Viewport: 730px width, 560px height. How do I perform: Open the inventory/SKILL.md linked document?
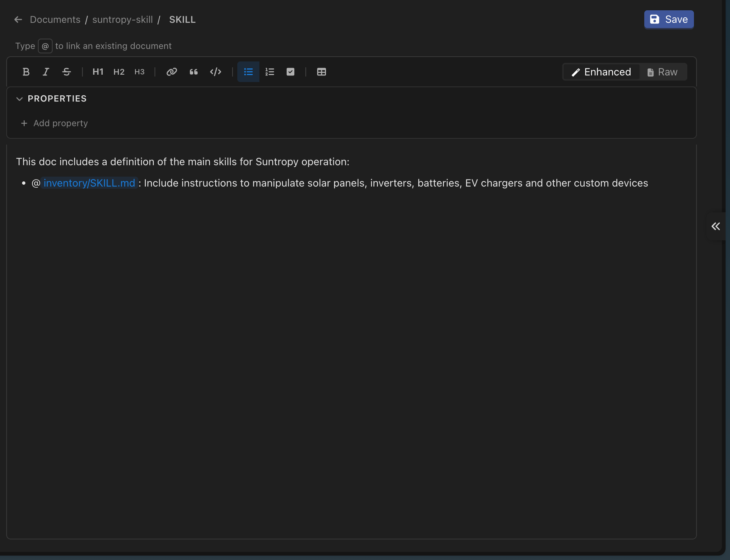89,183
